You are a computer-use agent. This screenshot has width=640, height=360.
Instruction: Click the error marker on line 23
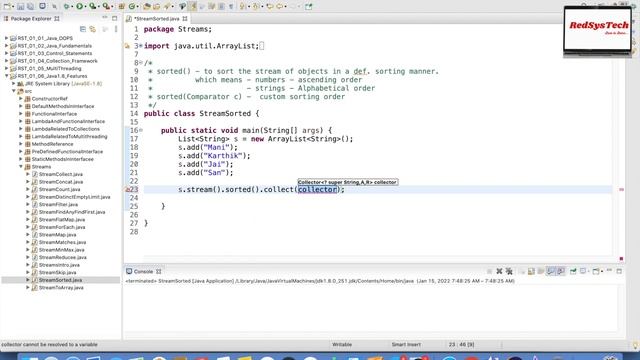pos(127,189)
